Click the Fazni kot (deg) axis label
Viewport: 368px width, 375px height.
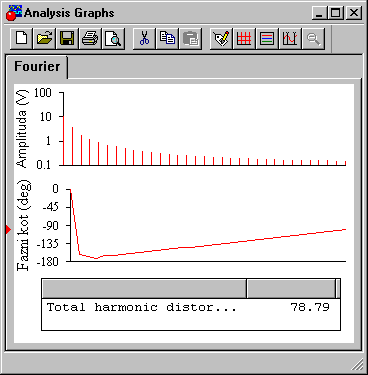tap(23, 225)
